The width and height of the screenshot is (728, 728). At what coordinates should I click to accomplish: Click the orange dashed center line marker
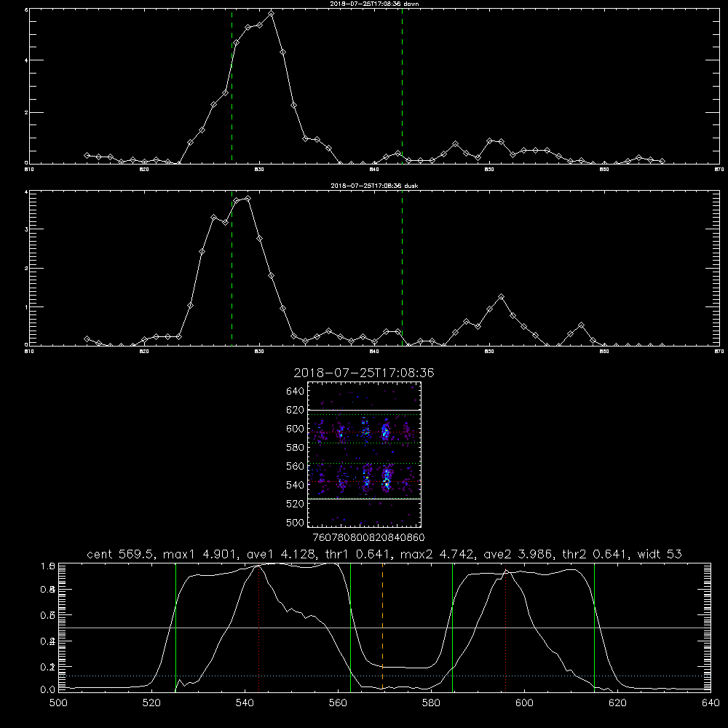[383, 628]
